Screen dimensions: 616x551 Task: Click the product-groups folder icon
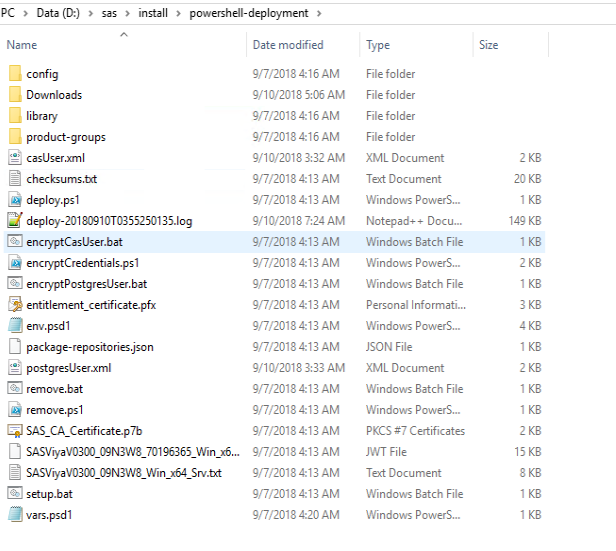tap(15, 137)
